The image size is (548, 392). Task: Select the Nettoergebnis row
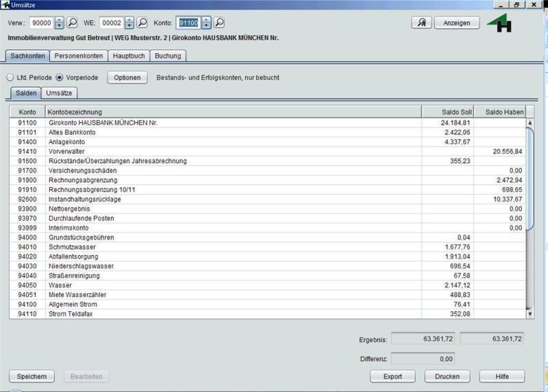tap(267, 209)
